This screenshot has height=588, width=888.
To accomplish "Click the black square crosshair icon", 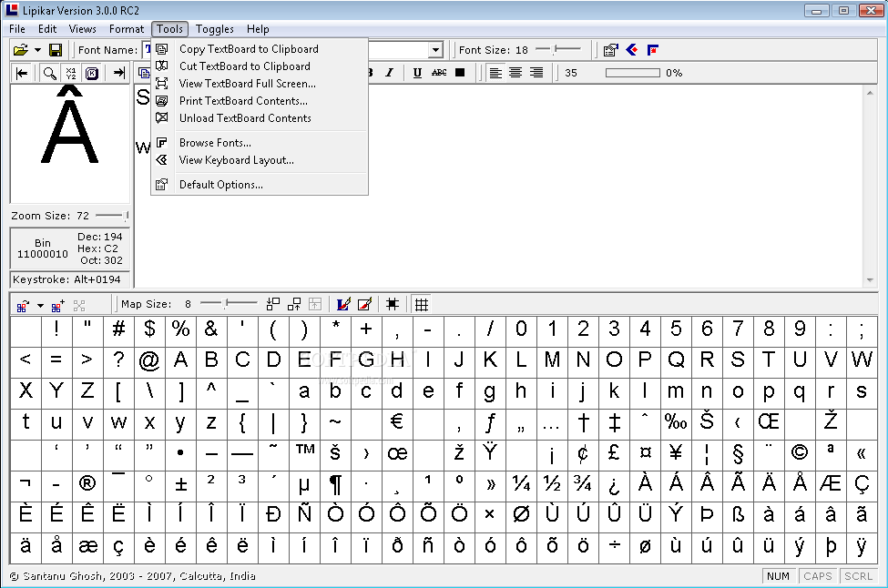I will (392, 305).
